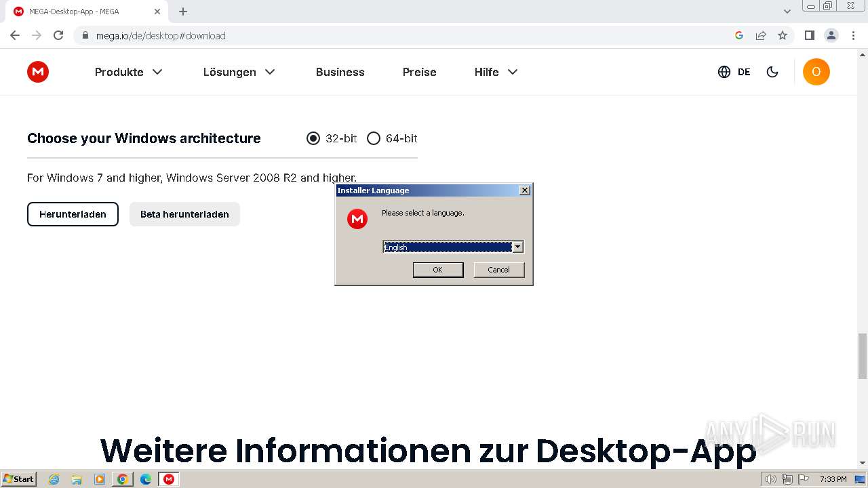Viewport: 868px width, 488px height.
Task: Switch to Chrome in taskbar
Action: coord(123,479)
